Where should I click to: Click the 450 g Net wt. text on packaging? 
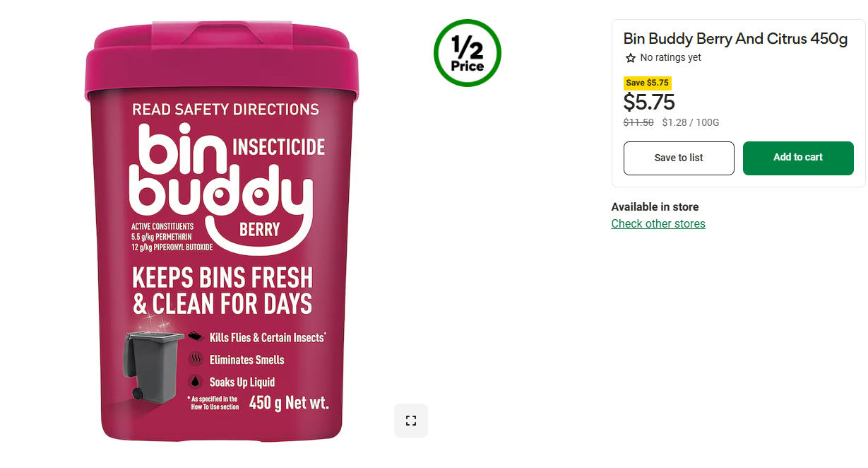pos(289,404)
